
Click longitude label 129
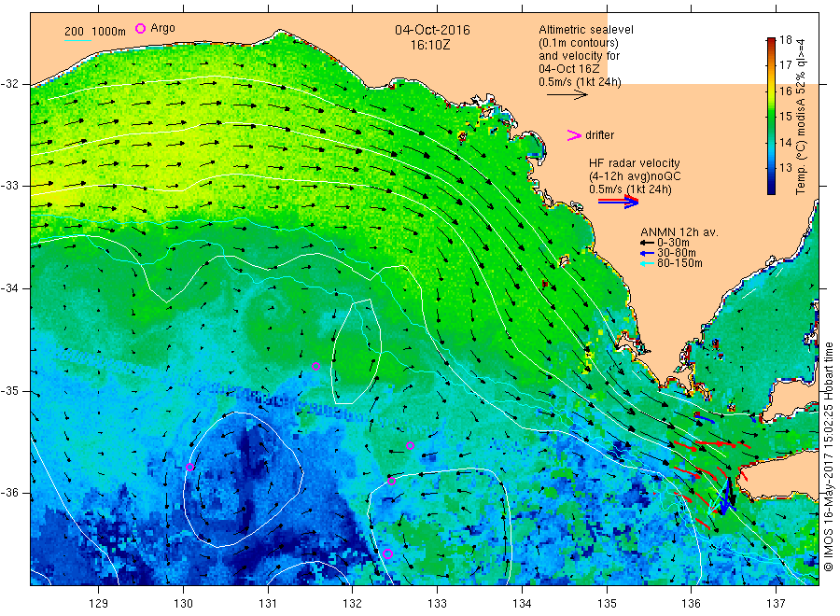coord(99,604)
